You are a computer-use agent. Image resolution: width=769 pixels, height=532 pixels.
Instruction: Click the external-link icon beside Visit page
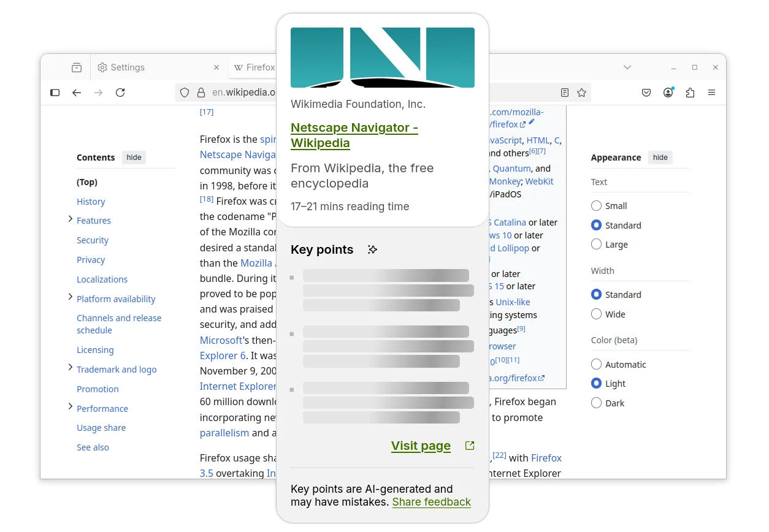(x=470, y=446)
